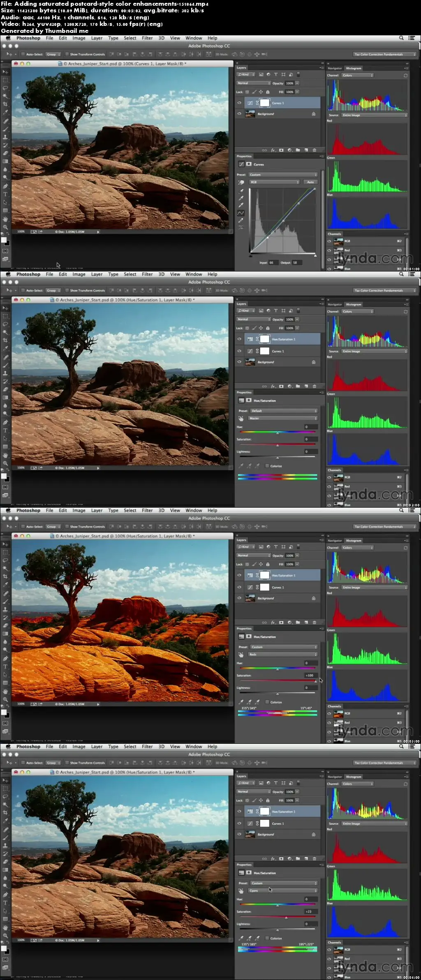421x980 pixels.
Task: Select the Type tool in the 00:03:00 frame
Action: (x=5, y=666)
